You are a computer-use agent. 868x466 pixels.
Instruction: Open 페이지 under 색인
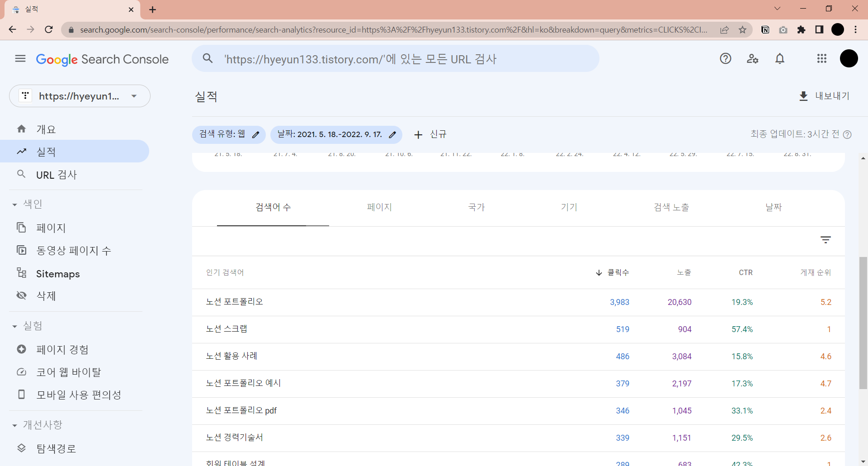click(x=75, y=228)
